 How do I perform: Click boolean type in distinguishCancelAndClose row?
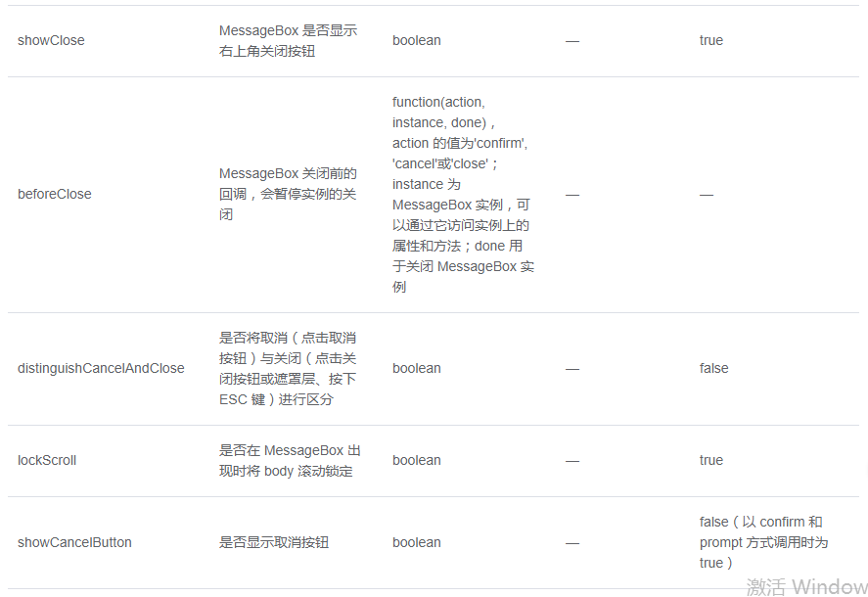coord(417,368)
